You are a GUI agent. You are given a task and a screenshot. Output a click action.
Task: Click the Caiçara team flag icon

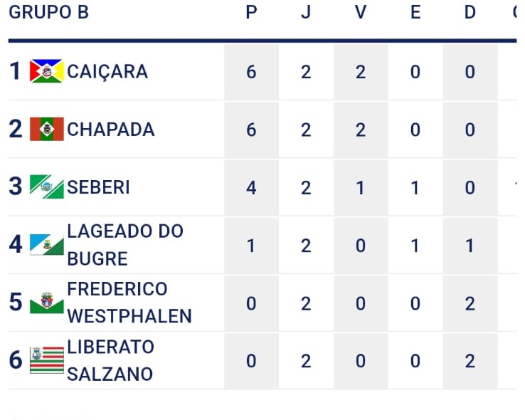47,71
